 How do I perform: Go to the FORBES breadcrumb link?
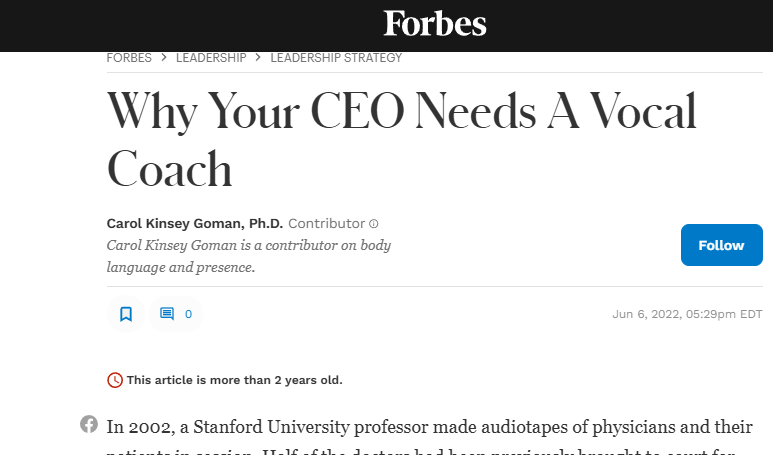click(x=129, y=58)
